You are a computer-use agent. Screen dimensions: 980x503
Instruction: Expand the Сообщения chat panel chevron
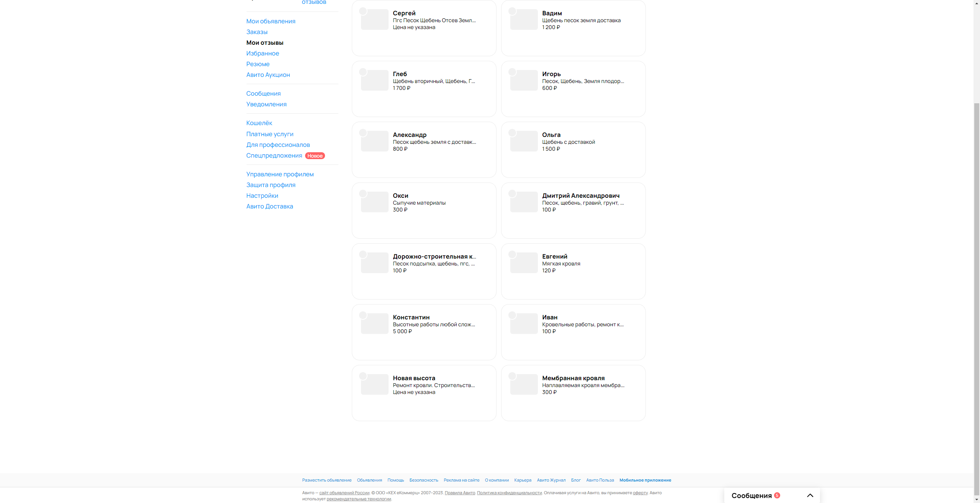(x=810, y=495)
